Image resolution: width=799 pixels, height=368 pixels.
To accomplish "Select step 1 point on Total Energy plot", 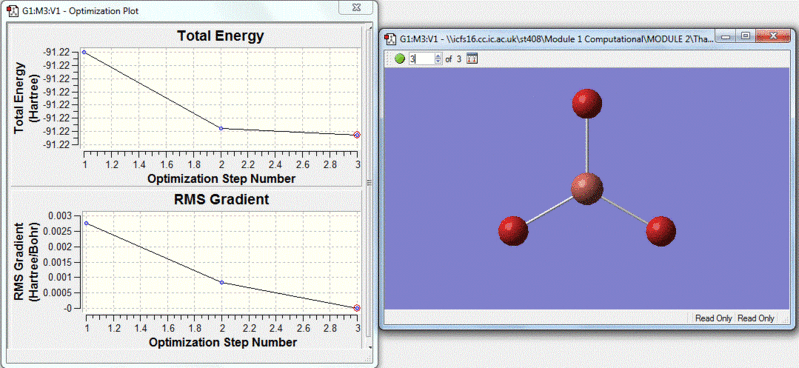I will point(84,52).
